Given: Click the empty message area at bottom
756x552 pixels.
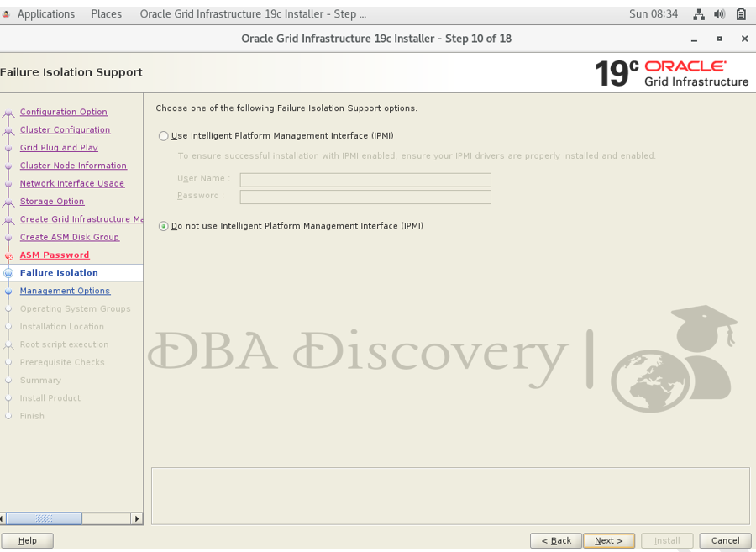Looking at the screenshot, I should point(450,496).
